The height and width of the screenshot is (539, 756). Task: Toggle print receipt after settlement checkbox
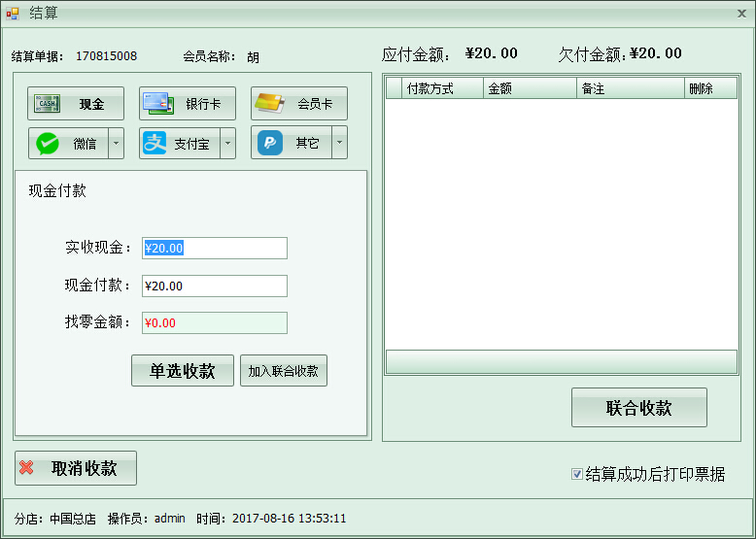coord(577,475)
